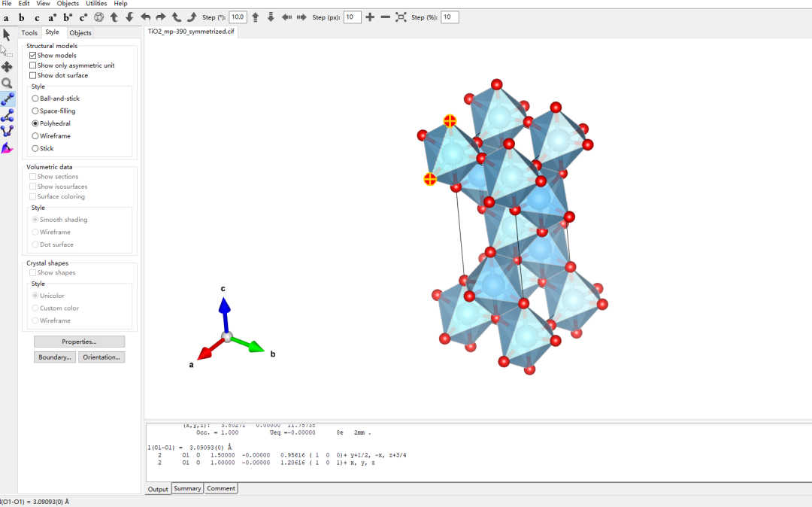Uncheck the Show models checkbox
This screenshot has height=507, width=812.
coord(33,56)
